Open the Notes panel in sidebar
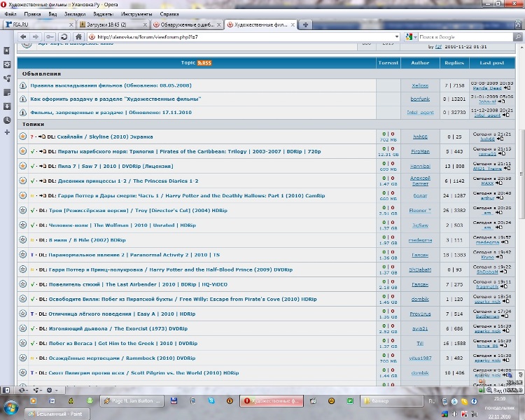Image resolution: width=525 pixels, height=420 pixels. (6, 92)
